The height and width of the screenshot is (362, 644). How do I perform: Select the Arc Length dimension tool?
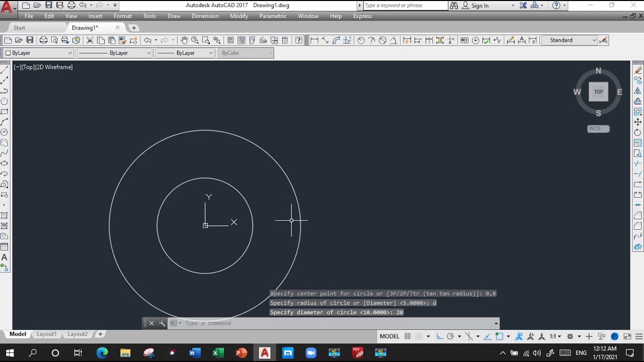click(336, 40)
